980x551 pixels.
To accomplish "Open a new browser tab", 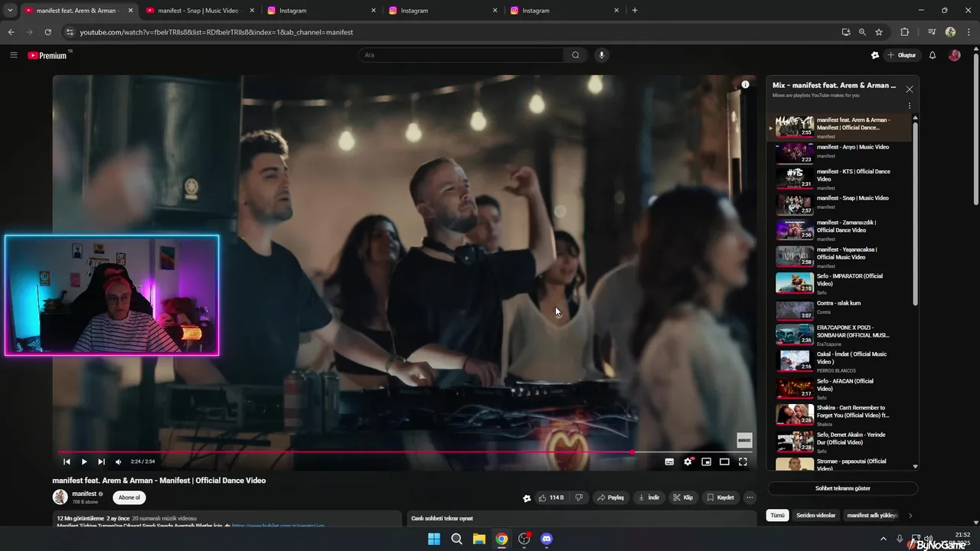I will pos(635,11).
